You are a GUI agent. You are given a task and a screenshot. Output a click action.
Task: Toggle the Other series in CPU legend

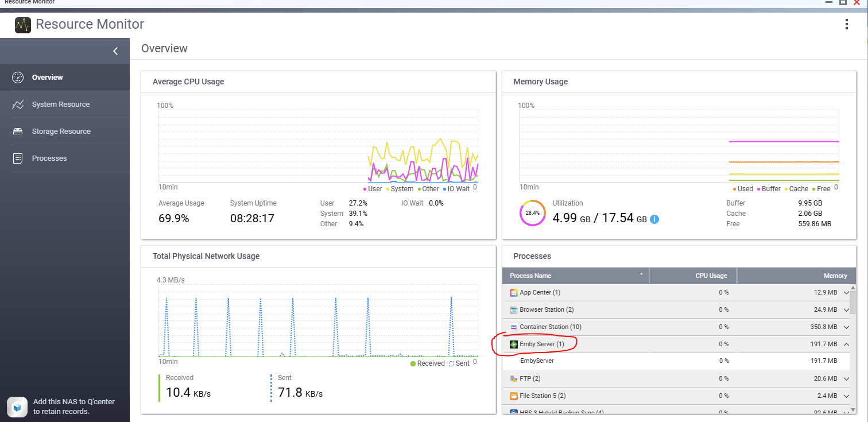[428, 189]
